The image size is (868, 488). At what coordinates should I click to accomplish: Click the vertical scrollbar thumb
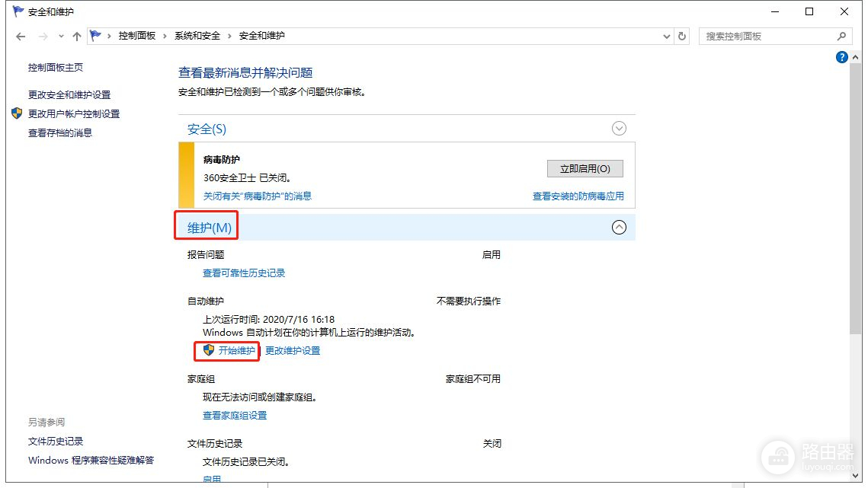[x=855, y=198]
